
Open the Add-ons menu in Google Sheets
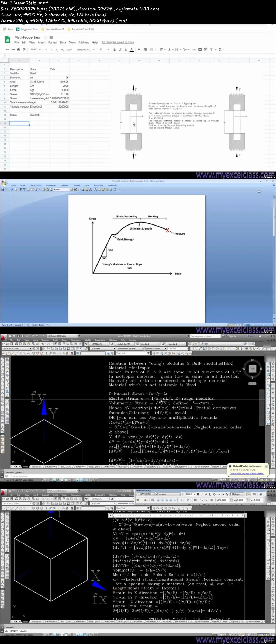click(x=84, y=43)
